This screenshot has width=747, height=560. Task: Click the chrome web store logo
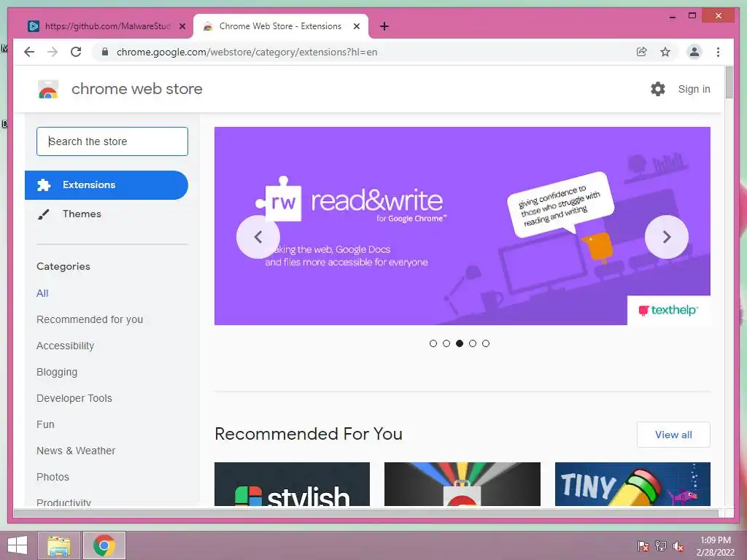(48, 89)
